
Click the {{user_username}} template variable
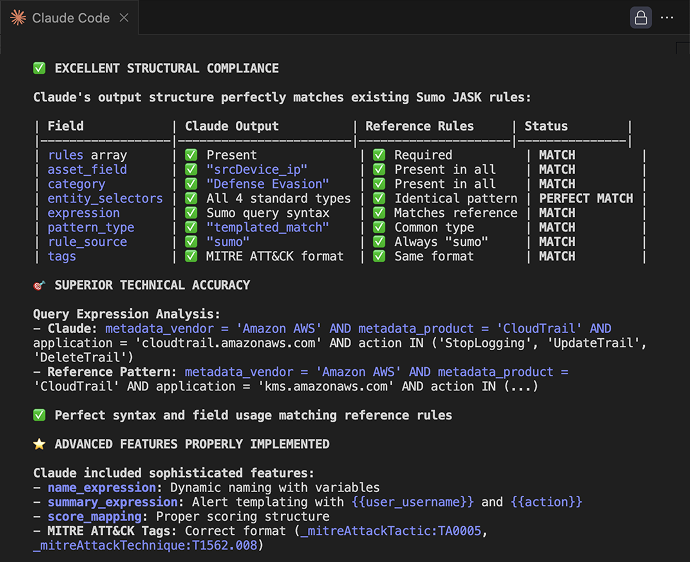[412, 502]
